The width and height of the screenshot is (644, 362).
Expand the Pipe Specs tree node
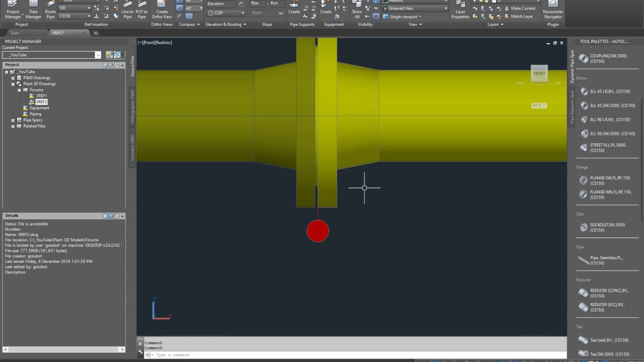[x=13, y=120]
